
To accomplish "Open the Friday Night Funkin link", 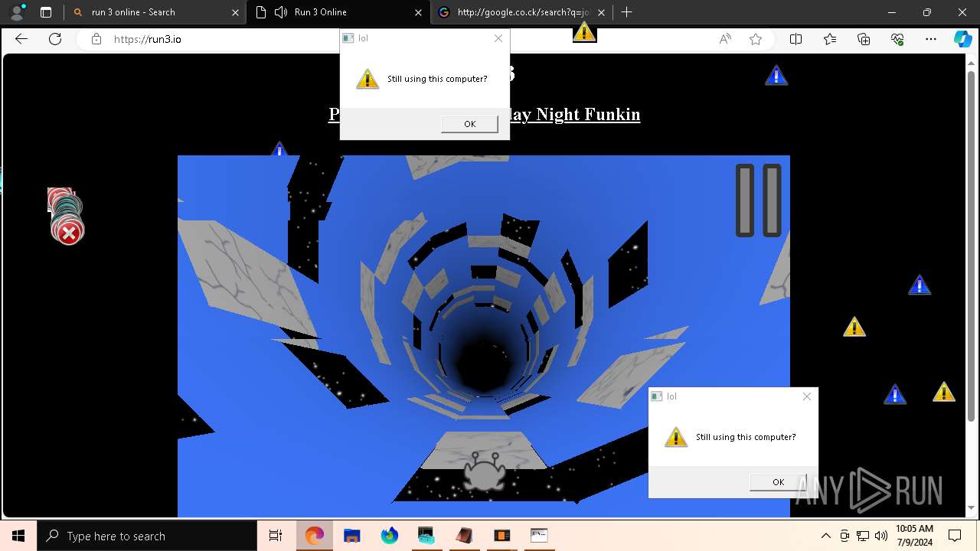I will click(574, 114).
